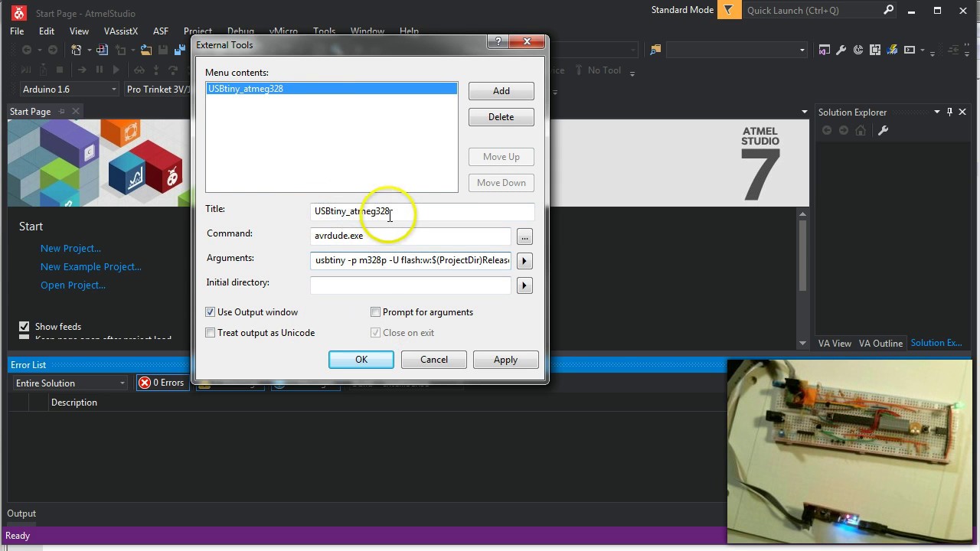Click the wrench Properties icon in top toolbar
The height and width of the screenshot is (551, 980).
click(x=841, y=50)
